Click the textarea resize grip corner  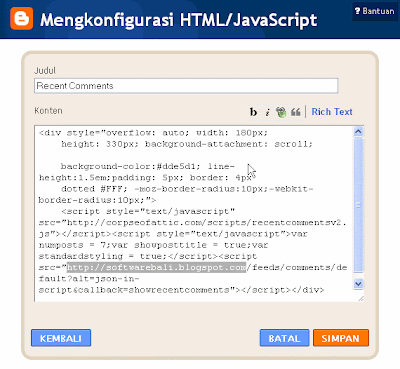(x=361, y=298)
